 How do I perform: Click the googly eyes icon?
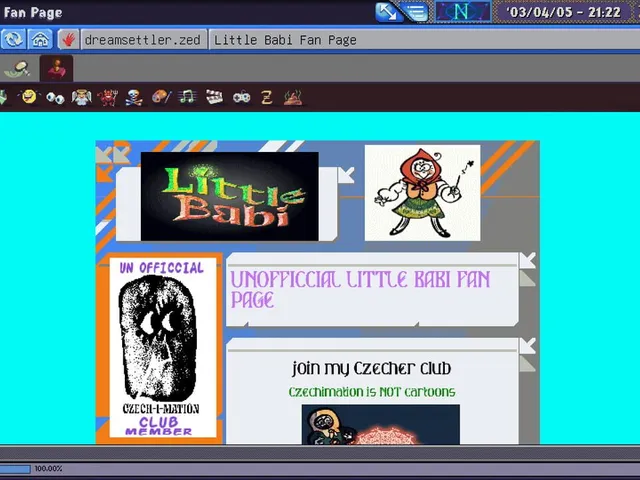(55, 98)
